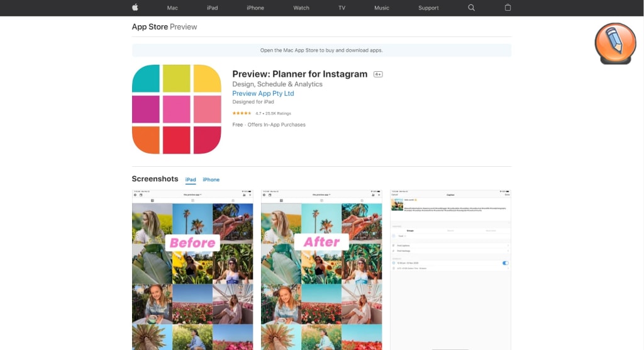
Task: Open the Before screenshot thumbnail
Action: pyautogui.click(x=192, y=270)
